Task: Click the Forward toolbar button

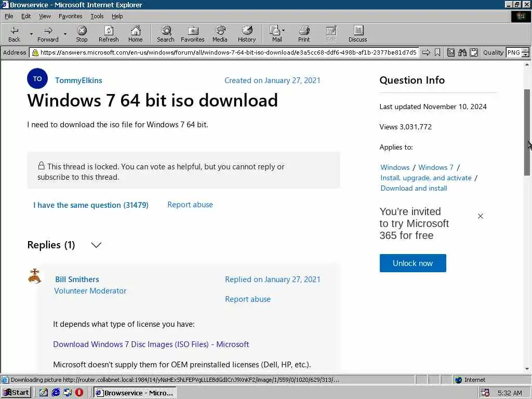Action: (48, 34)
